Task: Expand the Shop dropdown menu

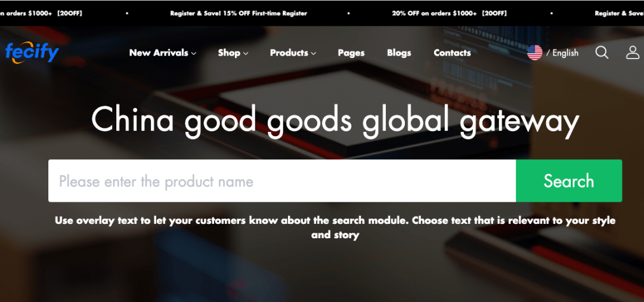Action: coord(233,53)
